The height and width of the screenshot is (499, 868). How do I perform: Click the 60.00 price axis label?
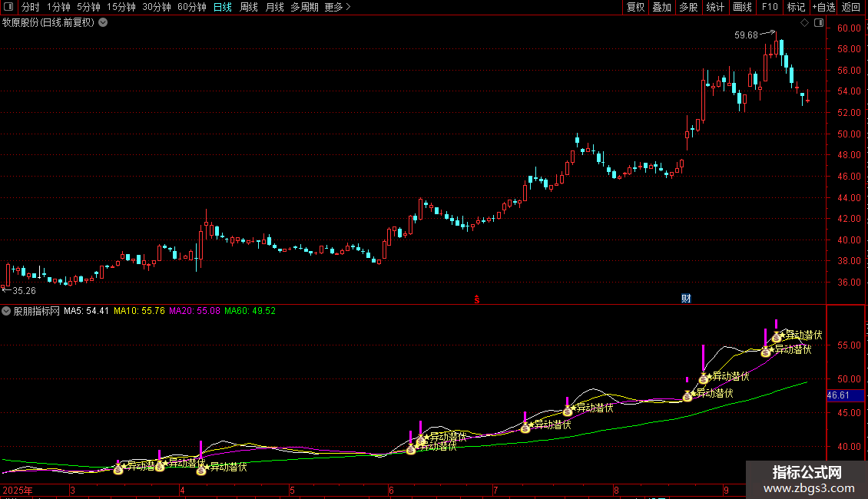coord(849,28)
